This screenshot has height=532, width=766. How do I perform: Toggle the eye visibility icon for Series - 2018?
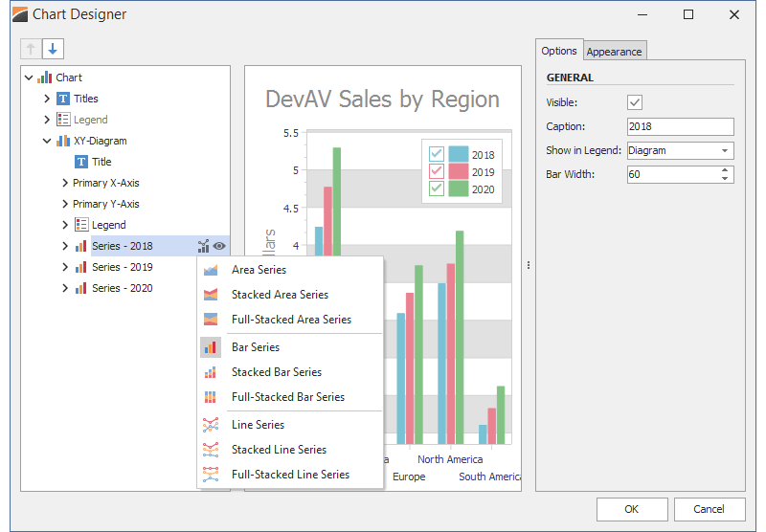[x=219, y=246]
